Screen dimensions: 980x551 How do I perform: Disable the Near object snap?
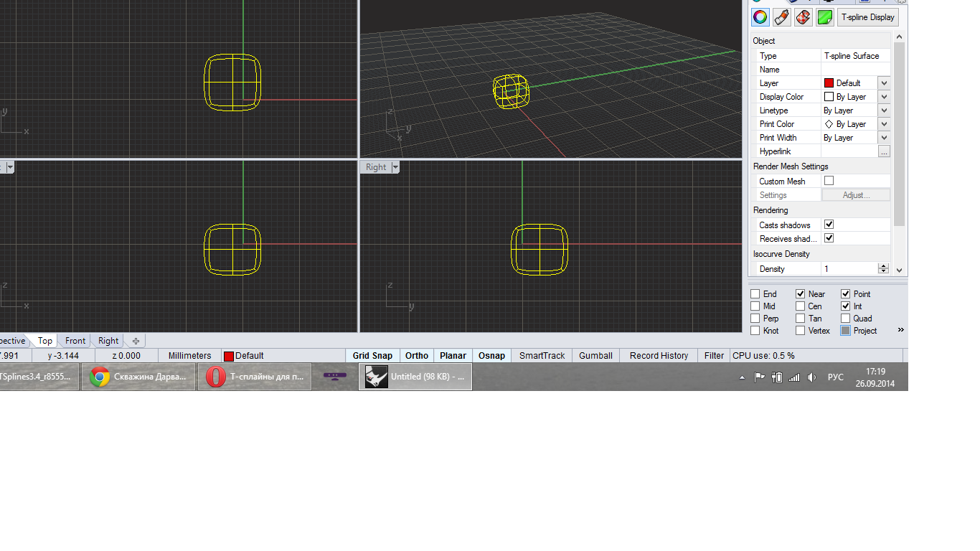pos(800,294)
